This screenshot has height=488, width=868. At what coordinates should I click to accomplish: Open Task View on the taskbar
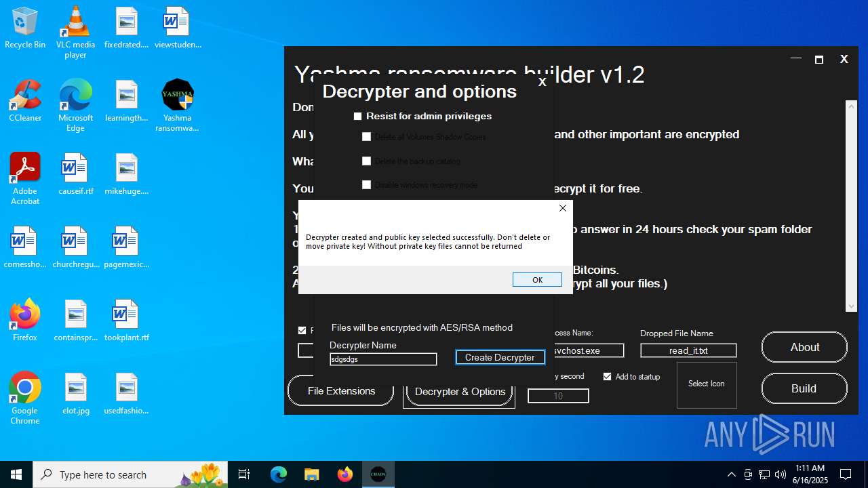244,474
